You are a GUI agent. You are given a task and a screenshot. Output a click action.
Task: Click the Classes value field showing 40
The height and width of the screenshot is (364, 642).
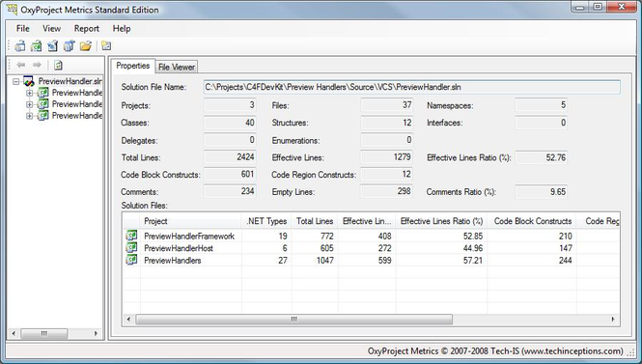230,123
